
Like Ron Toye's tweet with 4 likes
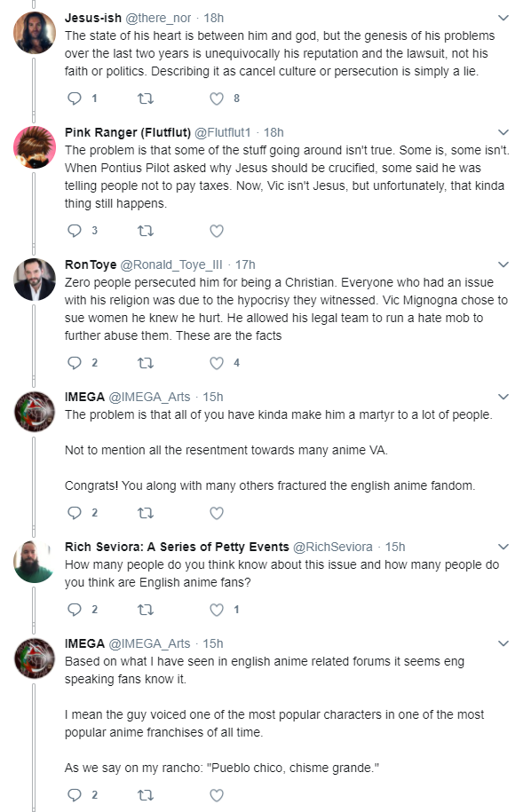217,362
